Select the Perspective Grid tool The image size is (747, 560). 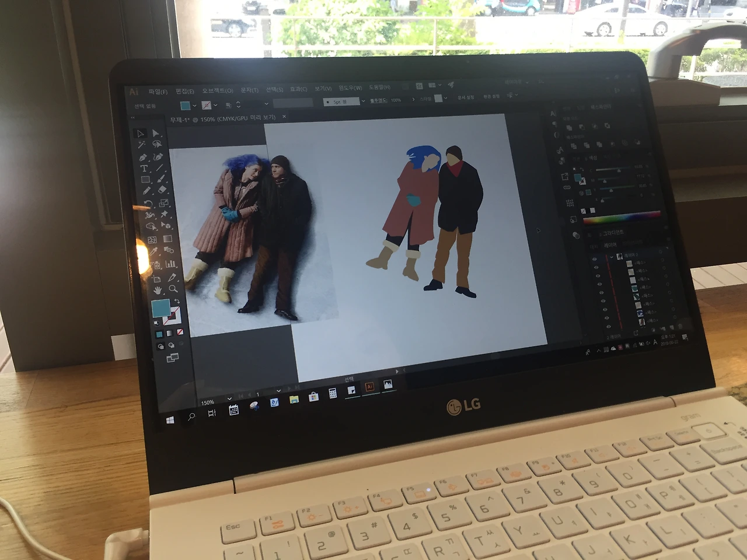click(x=166, y=227)
